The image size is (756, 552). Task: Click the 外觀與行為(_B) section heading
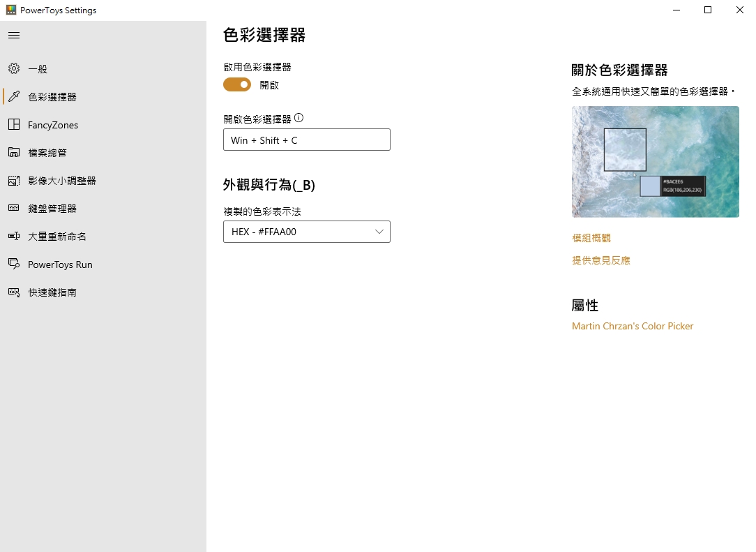[x=269, y=185]
